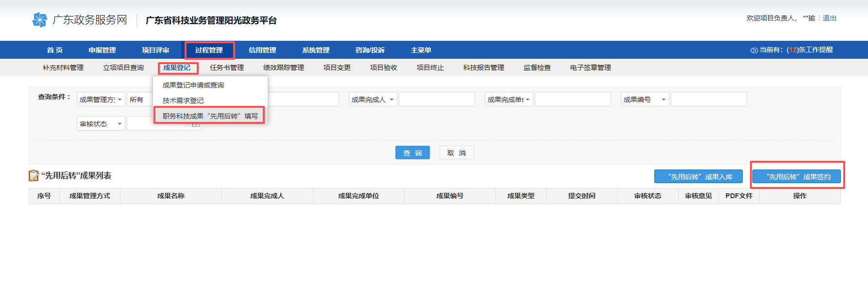Click the 退出 logout link
868x306 pixels.
coord(830,18)
